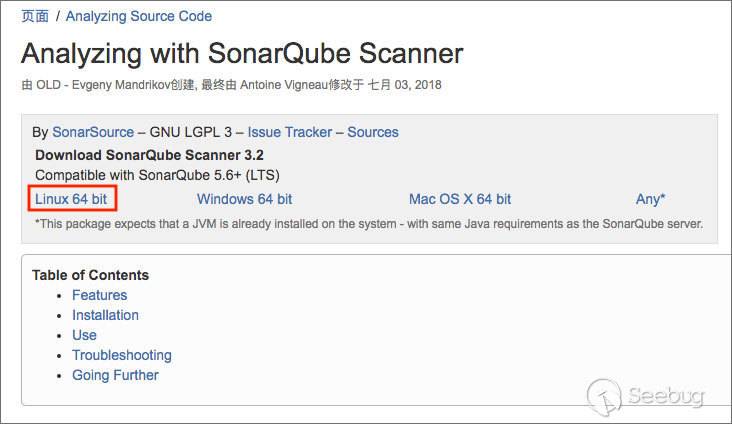Click the Table of Contents heading
This screenshot has height=424, width=732.
(91, 275)
